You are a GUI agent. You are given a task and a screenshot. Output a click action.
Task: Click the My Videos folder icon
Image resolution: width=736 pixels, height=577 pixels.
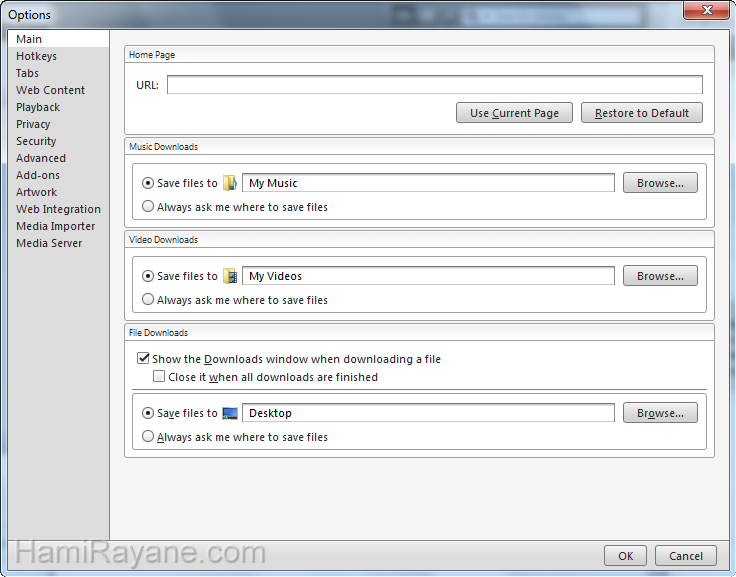coord(230,276)
